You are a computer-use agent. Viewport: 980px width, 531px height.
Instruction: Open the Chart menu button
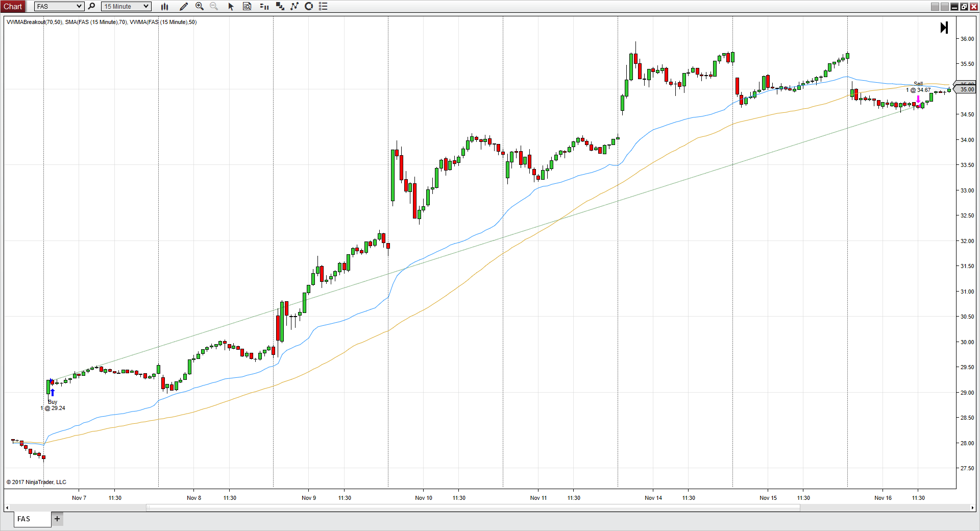point(13,6)
